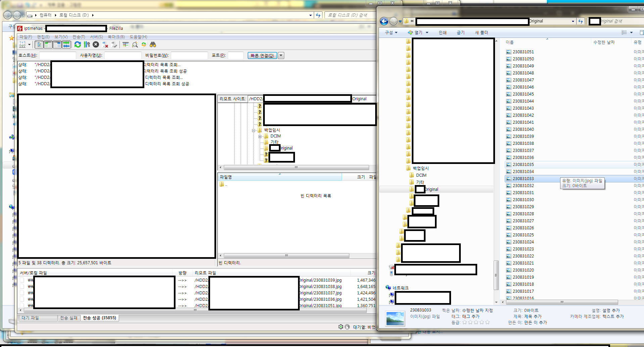Image resolution: width=644 pixels, height=347 pixels.
Task: Tick the checkbox for the 230831038.jpg transfer
Action: [22, 286]
